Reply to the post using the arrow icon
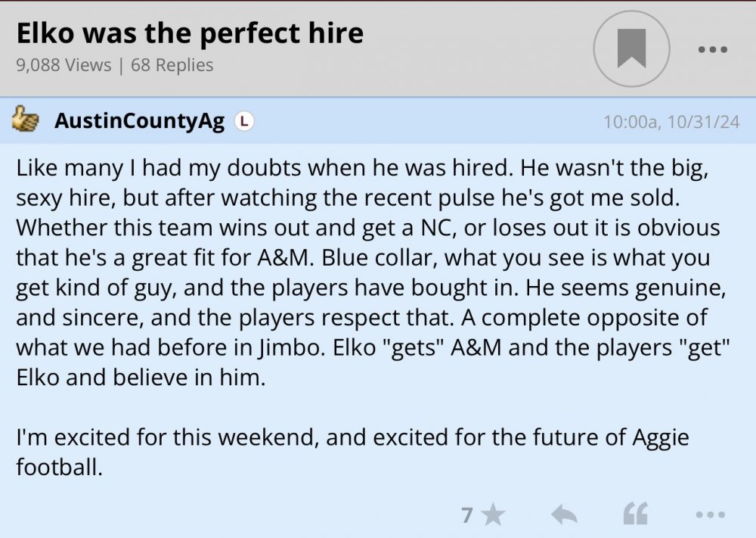This screenshot has width=756, height=538. 564,515
